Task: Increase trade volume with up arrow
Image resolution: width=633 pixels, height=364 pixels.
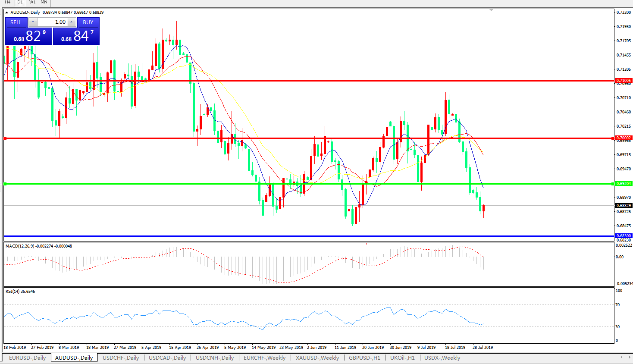Action: (x=72, y=22)
